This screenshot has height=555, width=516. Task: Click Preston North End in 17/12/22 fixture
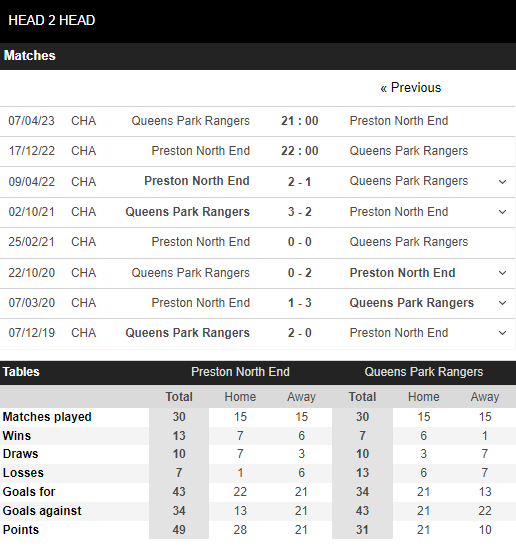(x=201, y=151)
